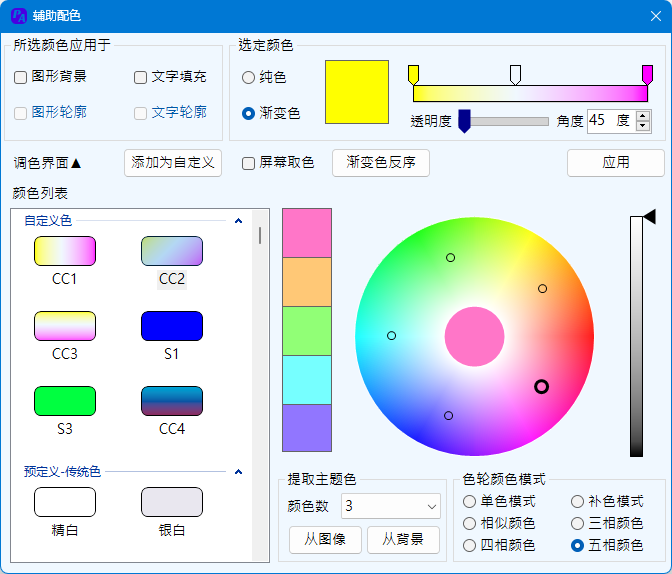Click the 透明度 slider handle
Image resolution: width=672 pixels, height=574 pixels.
click(x=464, y=121)
